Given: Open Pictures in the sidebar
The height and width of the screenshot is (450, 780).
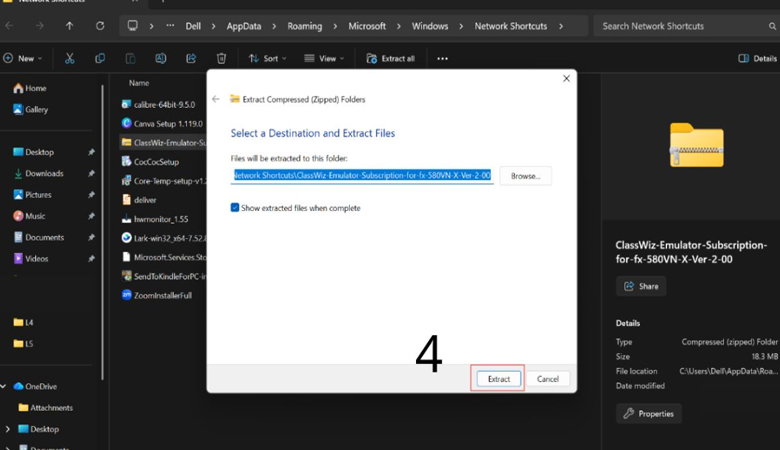Looking at the screenshot, I should [x=32, y=195].
